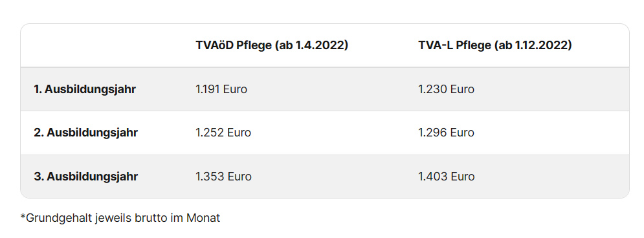Select the 3. Ausbildungsjahr row label
Screen dimensions: 644x238
click(x=85, y=177)
